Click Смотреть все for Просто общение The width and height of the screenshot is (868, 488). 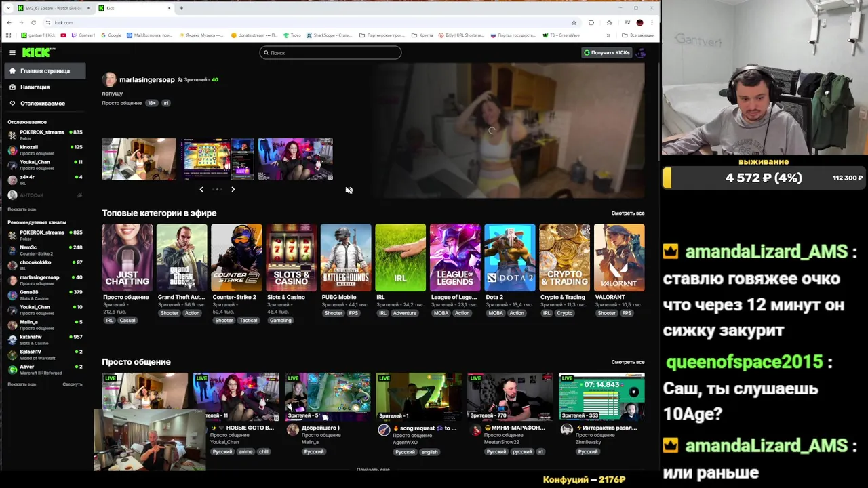pos(627,362)
